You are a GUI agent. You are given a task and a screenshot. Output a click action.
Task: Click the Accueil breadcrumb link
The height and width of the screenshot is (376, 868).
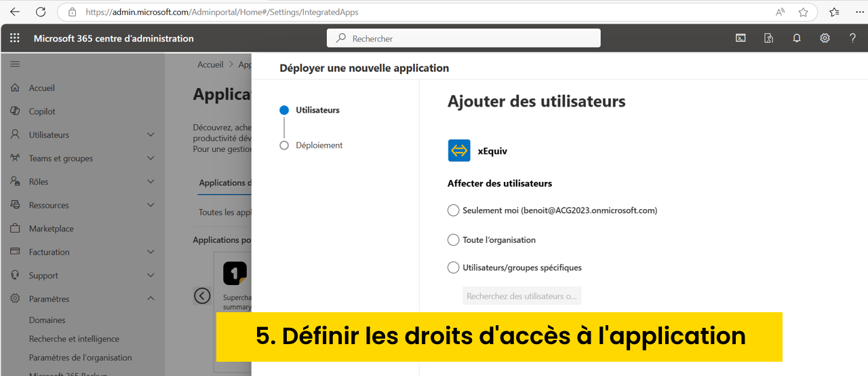(x=210, y=64)
